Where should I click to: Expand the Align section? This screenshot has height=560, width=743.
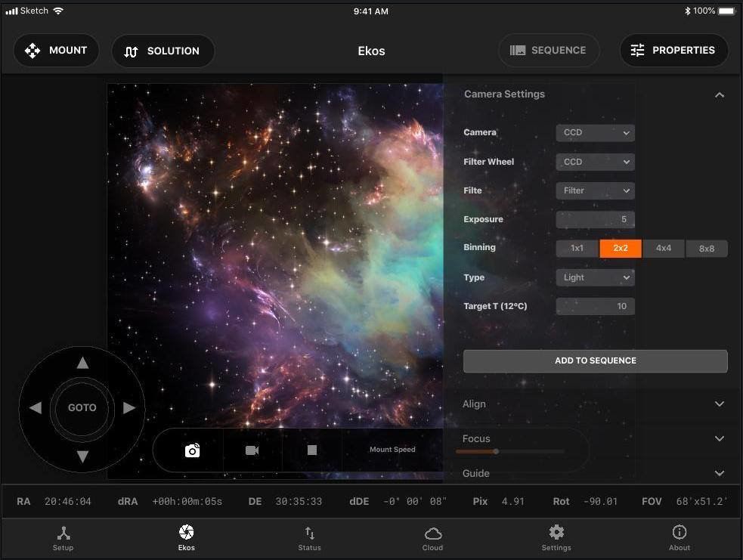click(720, 404)
